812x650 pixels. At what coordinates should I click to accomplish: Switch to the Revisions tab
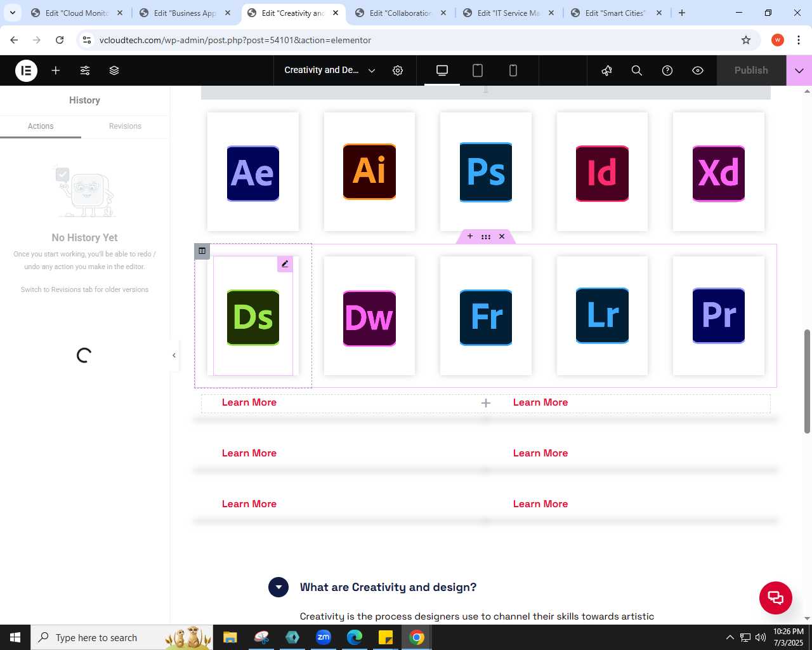click(x=125, y=126)
